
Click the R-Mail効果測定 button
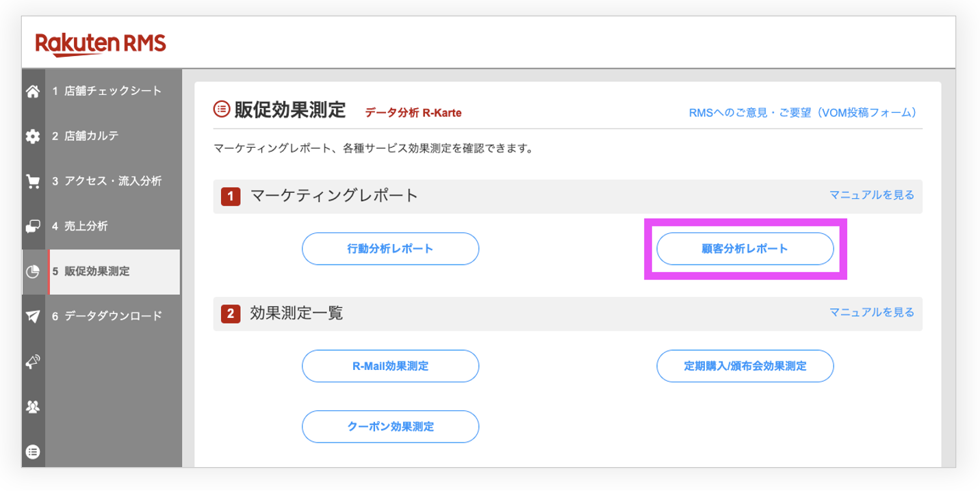390,366
